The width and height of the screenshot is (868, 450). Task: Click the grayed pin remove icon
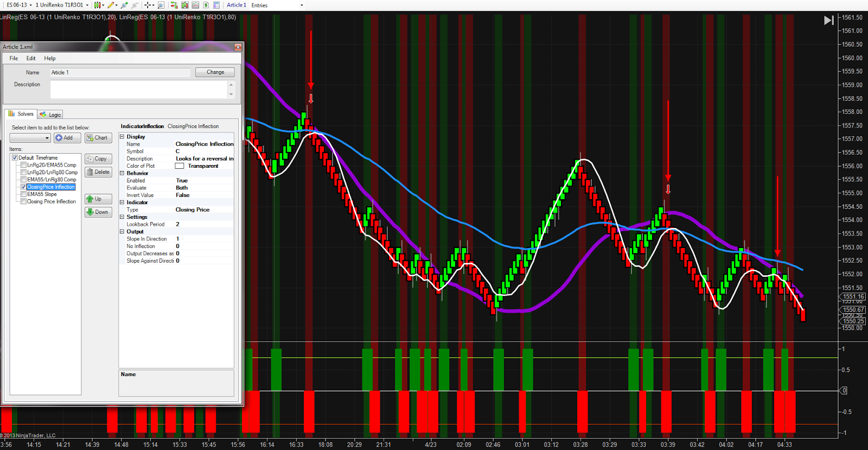(x=135, y=5)
